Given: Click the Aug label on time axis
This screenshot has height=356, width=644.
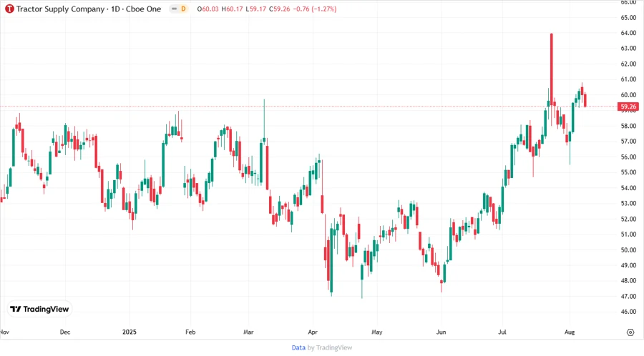Looking at the screenshot, I should pos(570,332).
